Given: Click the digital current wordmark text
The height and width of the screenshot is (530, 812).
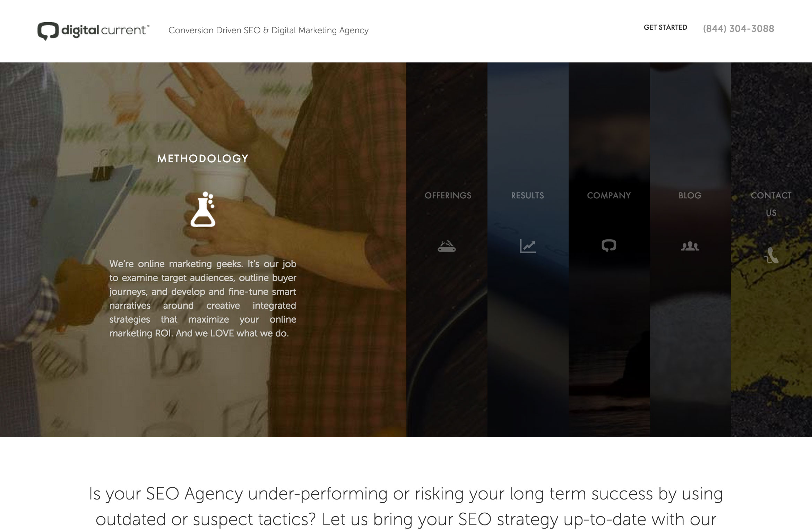Looking at the screenshot, I should pyautogui.click(x=105, y=31).
